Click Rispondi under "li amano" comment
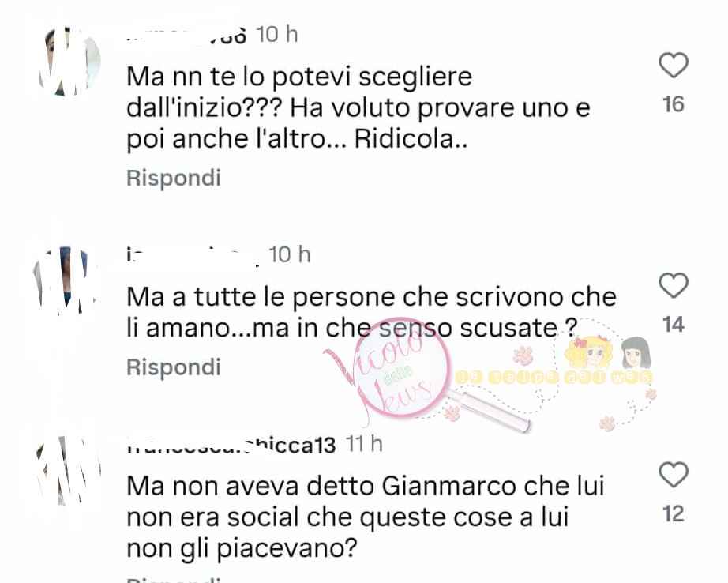This screenshot has width=728, height=583. click(174, 367)
